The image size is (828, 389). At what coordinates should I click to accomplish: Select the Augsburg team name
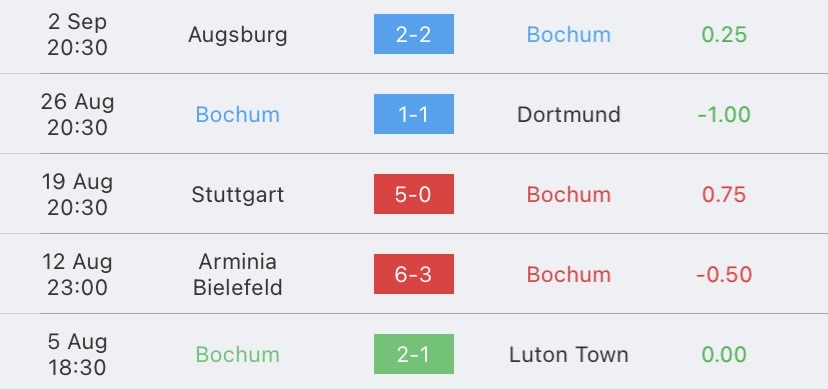[238, 35]
